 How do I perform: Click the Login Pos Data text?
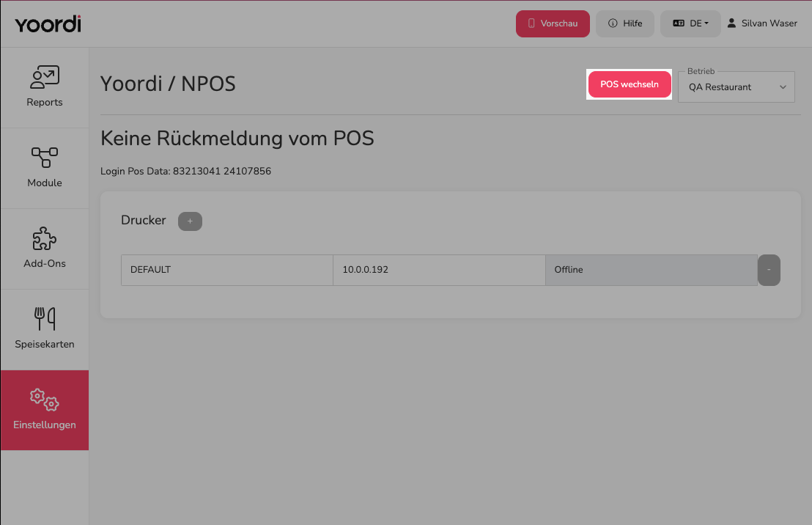tap(185, 171)
